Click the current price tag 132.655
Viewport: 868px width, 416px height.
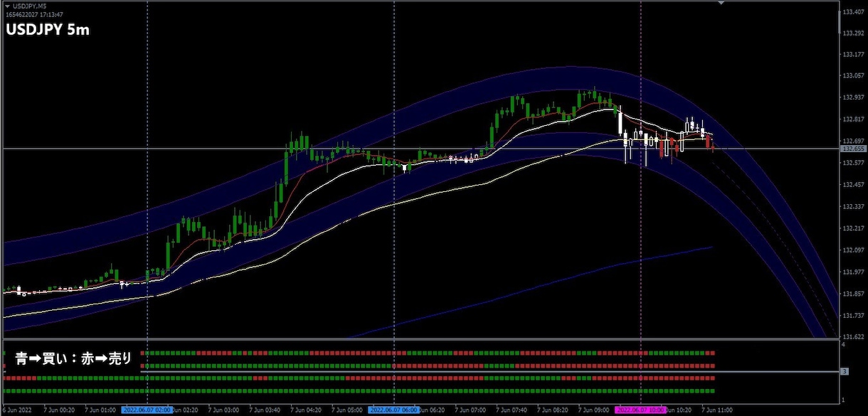pyautogui.click(x=852, y=149)
